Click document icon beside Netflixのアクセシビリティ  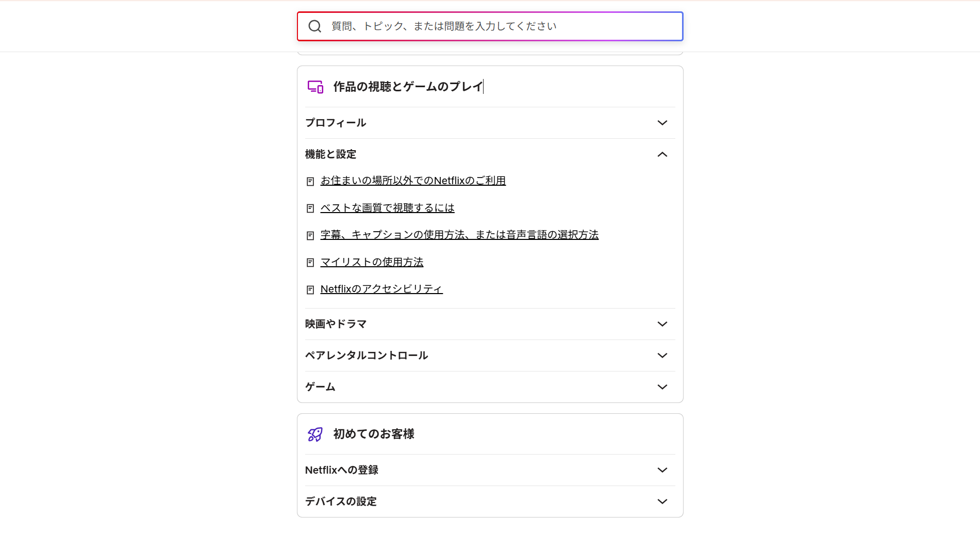[310, 290]
